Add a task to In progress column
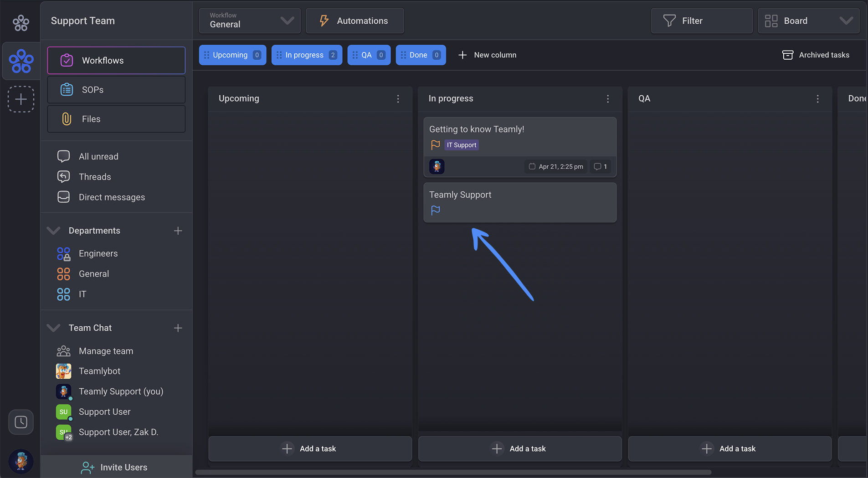This screenshot has height=478, width=868. 520,448
